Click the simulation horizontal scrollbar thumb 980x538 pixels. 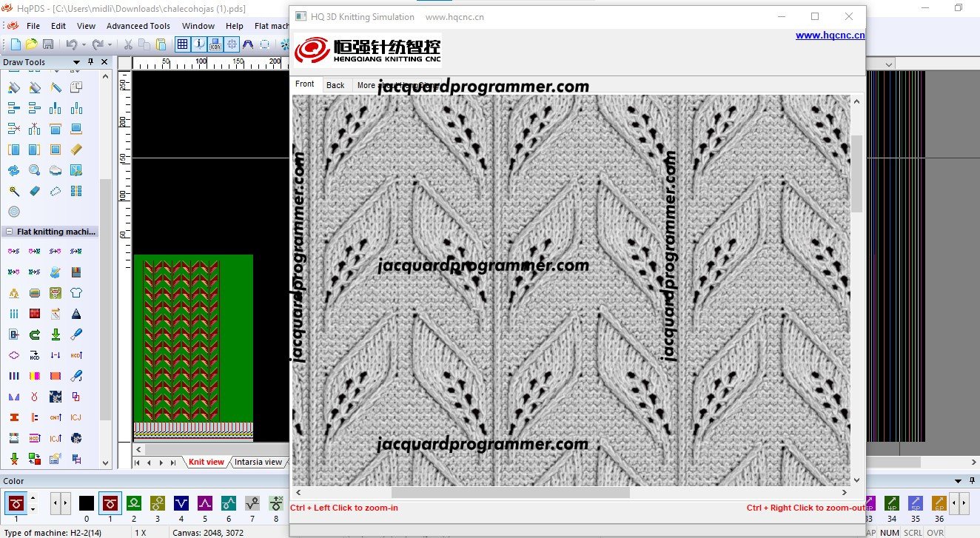pos(510,492)
